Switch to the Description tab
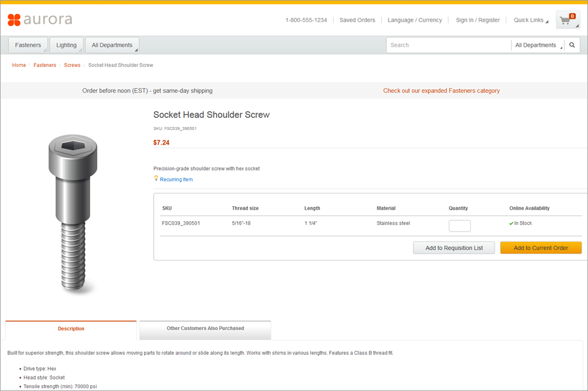Image resolution: width=588 pixels, height=391 pixels. coord(71,329)
